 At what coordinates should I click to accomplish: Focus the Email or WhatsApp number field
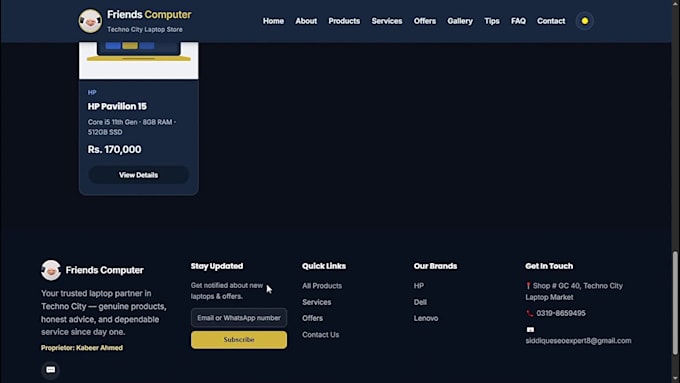[239, 318]
